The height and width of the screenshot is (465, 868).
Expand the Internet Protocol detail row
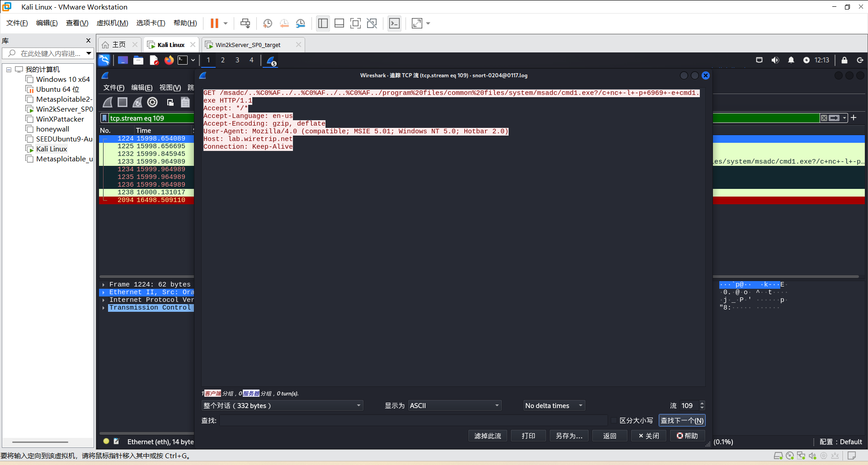[104, 300]
